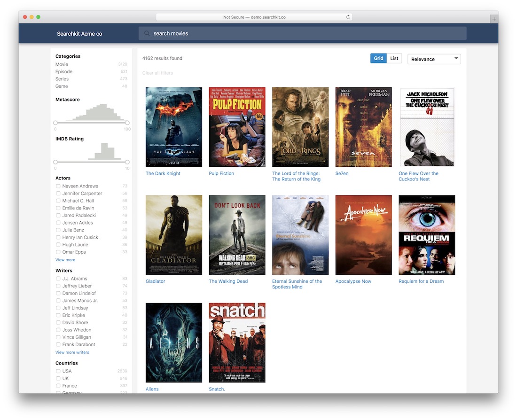
Task: Check the Naveen Andrews actor filter
Action: pyautogui.click(x=58, y=186)
